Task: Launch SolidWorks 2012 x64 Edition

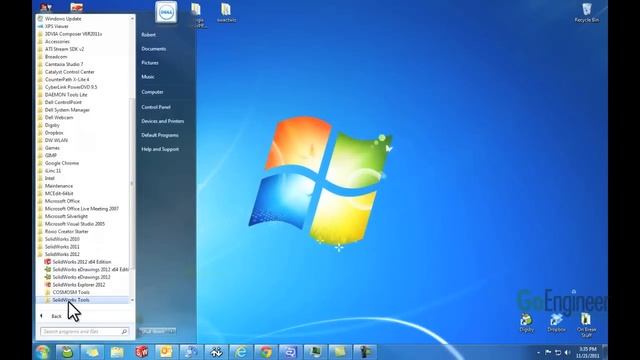Action: (82, 262)
